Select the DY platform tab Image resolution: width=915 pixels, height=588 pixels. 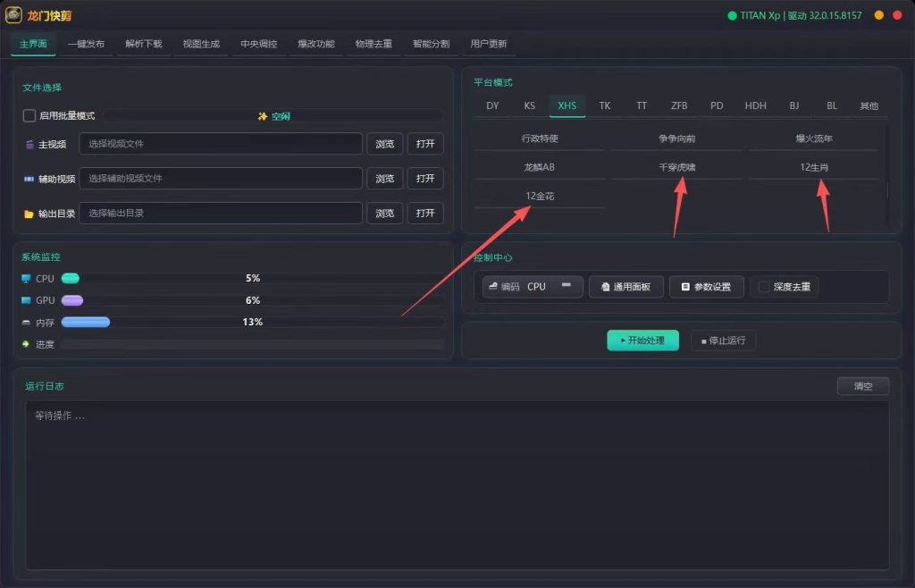492,105
